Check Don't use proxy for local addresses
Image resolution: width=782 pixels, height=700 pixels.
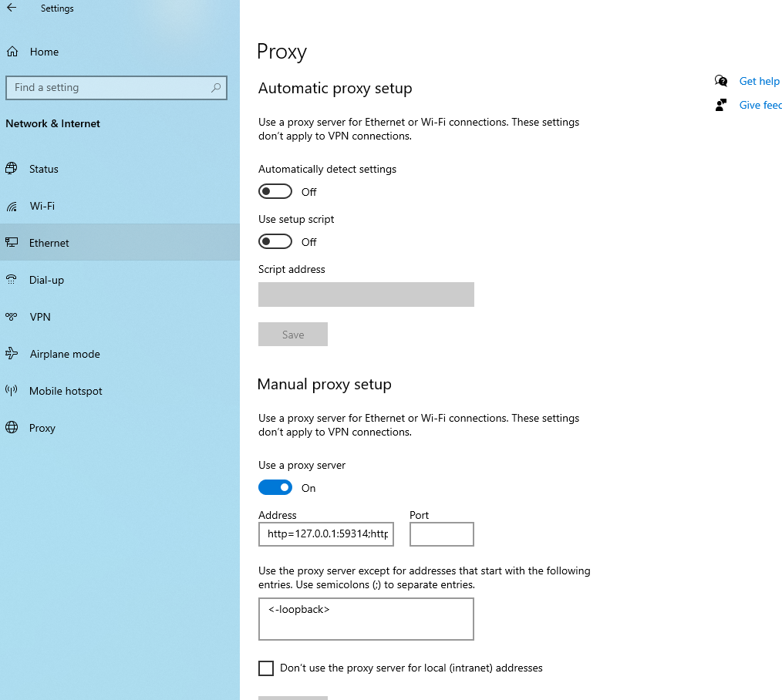tap(266, 668)
